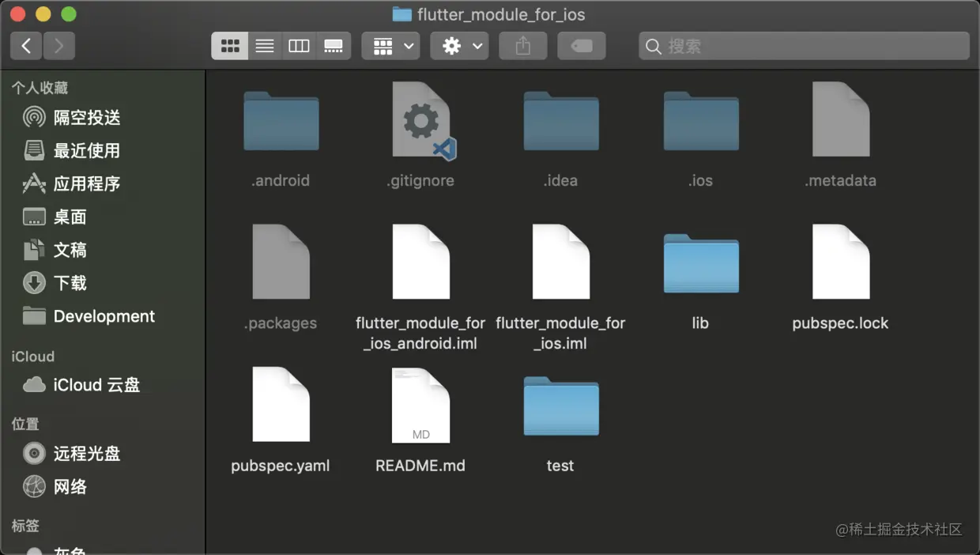This screenshot has width=980, height=555.
Task: Select the .gitignore file icon
Action: (x=423, y=120)
